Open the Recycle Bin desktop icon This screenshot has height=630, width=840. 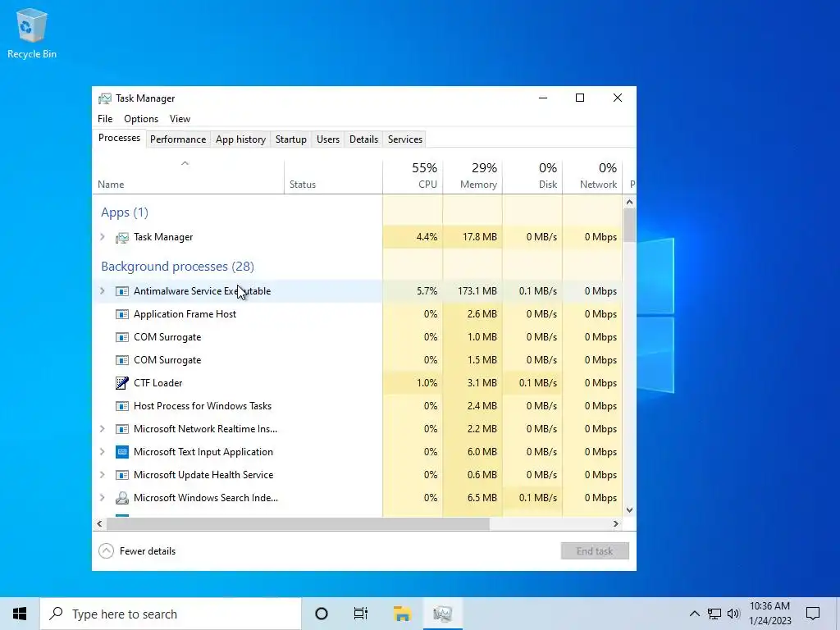point(32,33)
